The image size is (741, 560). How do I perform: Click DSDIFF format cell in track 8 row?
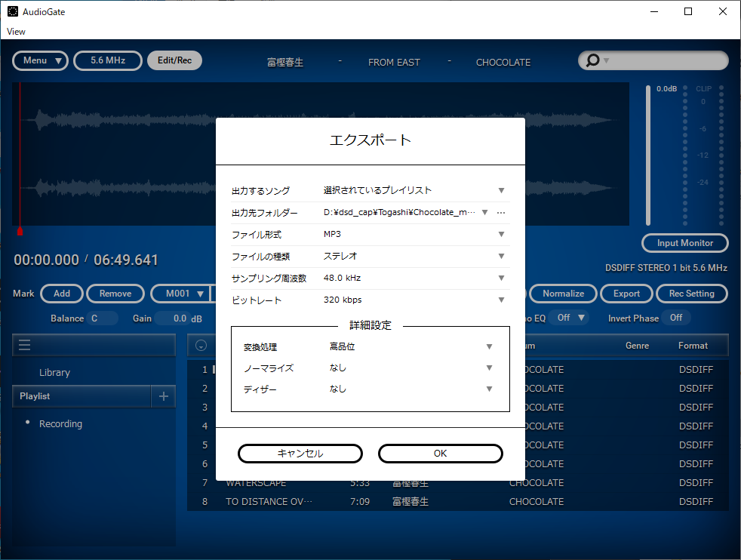click(x=696, y=501)
